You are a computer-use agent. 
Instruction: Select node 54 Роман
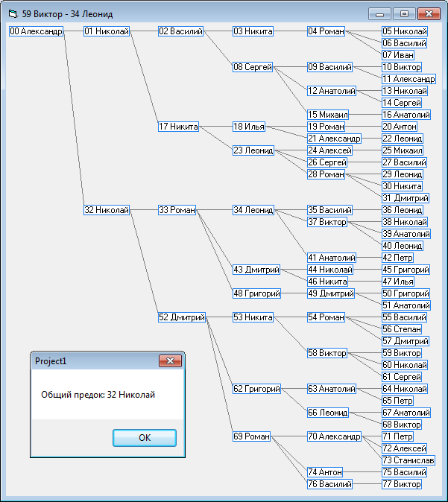(x=326, y=317)
